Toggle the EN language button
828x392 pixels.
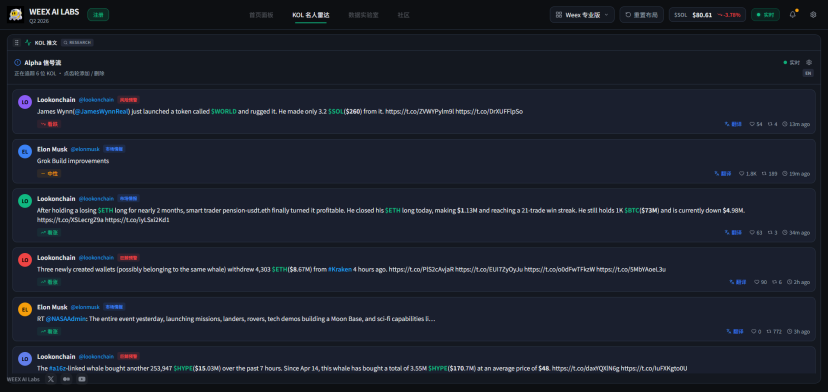(808, 73)
